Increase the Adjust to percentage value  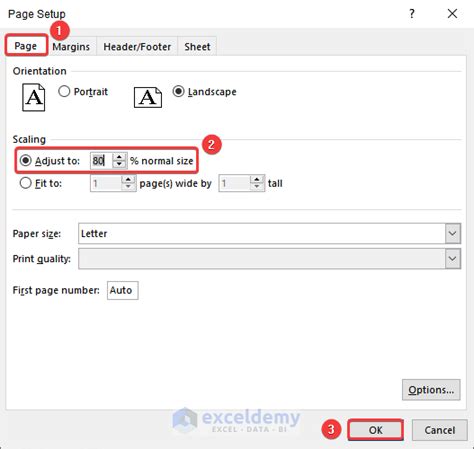point(119,157)
